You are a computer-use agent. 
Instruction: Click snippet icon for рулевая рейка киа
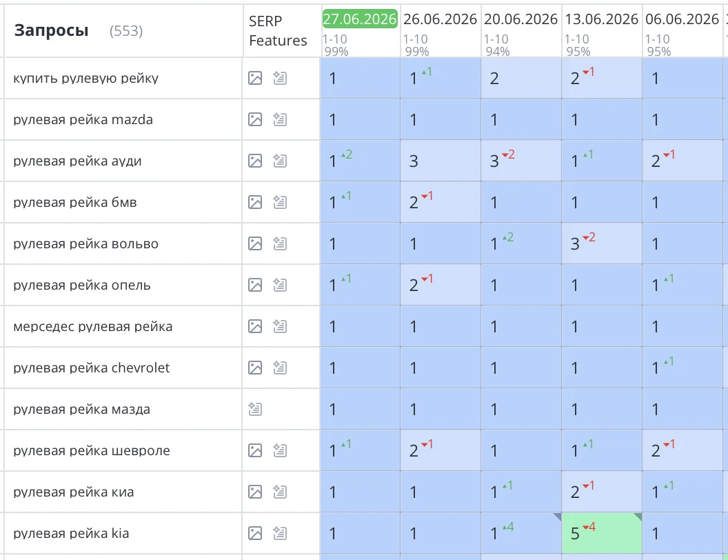click(279, 492)
